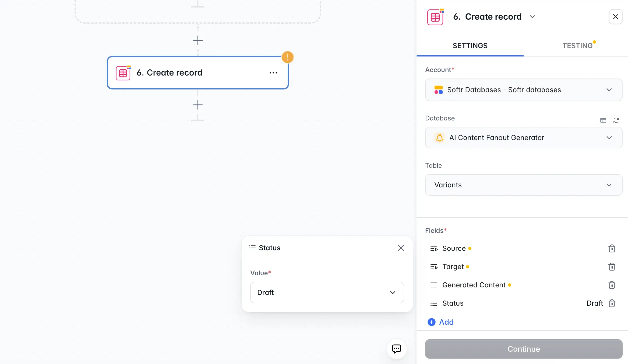Delete the Status field

coord(612,303)
